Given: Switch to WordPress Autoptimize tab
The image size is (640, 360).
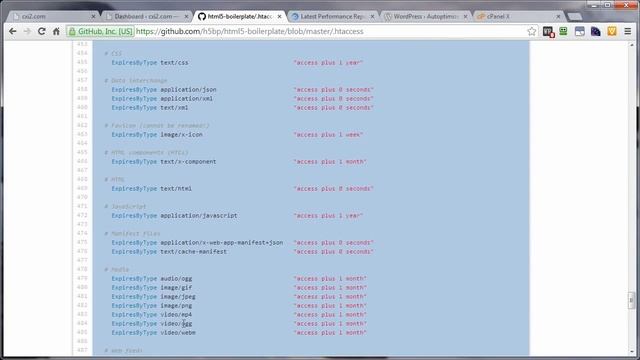Looking at the screenshot, I should tap(425, 17).
